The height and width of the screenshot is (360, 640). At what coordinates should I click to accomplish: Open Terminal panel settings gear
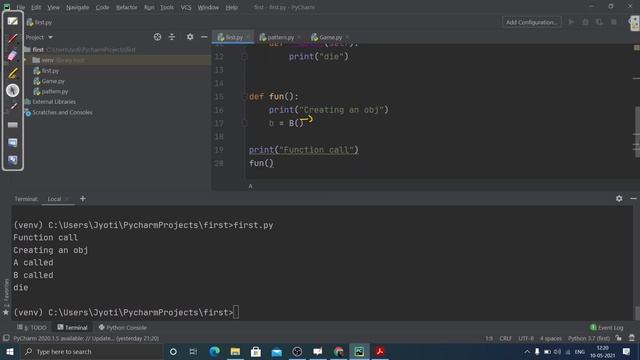(x=619, y=198)
